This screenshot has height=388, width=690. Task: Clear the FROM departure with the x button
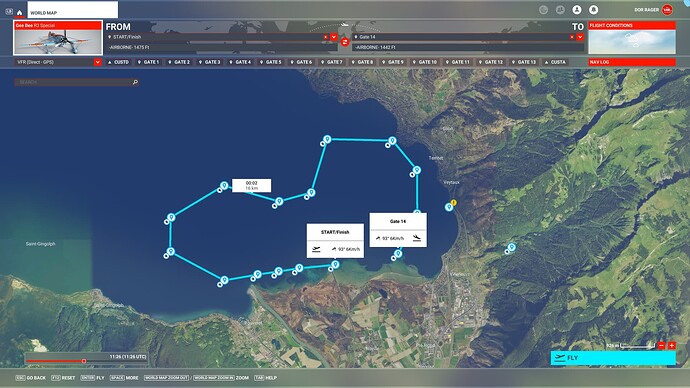326,37
